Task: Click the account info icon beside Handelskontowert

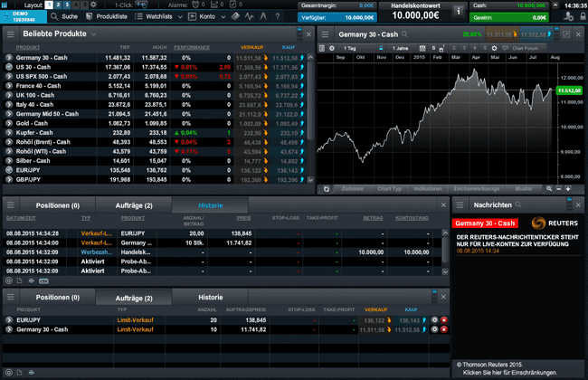Action: pyautogui.click(x=458, y=11)
